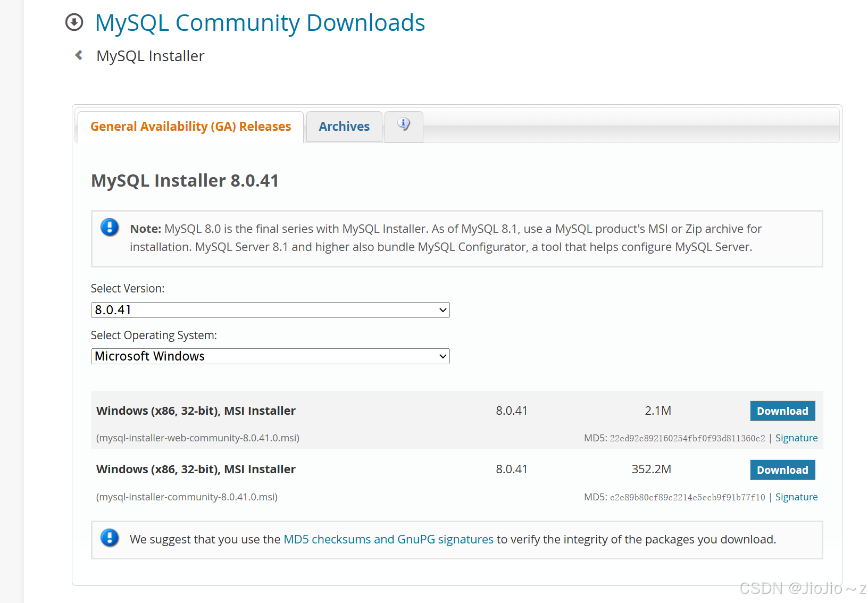Click the Select Version label
Viewport: 868px width, 603px height.
128,288
